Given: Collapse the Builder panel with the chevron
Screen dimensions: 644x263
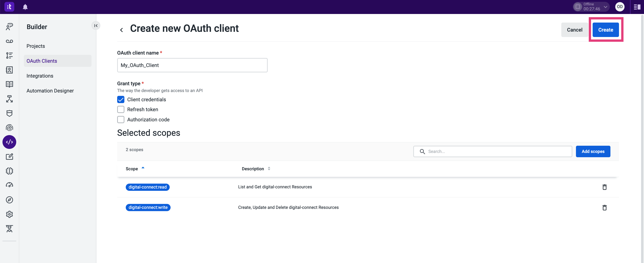Looking at the screenshot, I should (x=96, y=25).
